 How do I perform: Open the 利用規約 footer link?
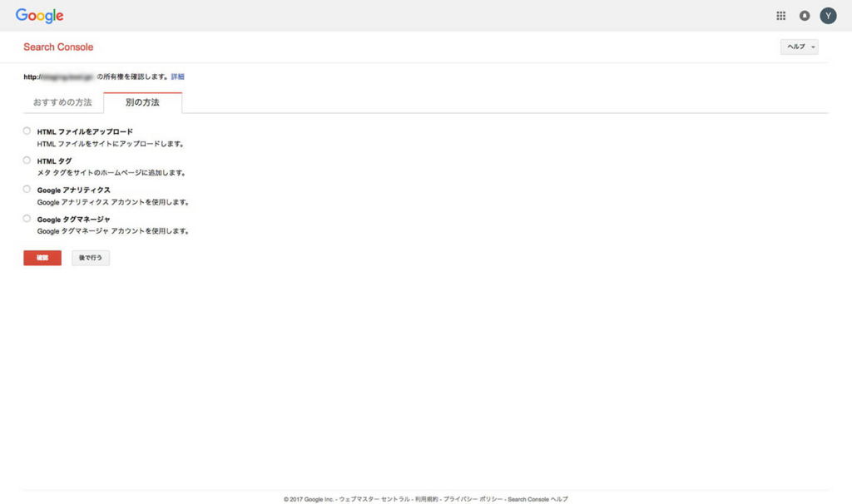pyautogui.click(x=427, y=499)
